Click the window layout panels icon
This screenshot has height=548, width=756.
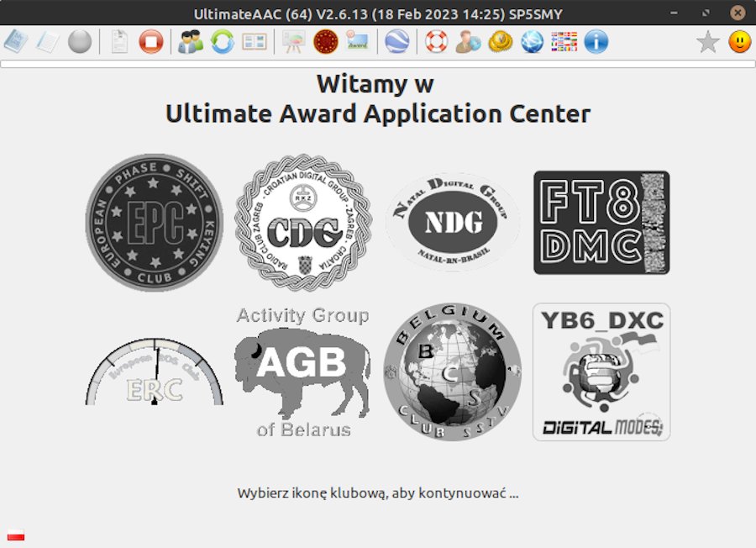tap(255, 41)
